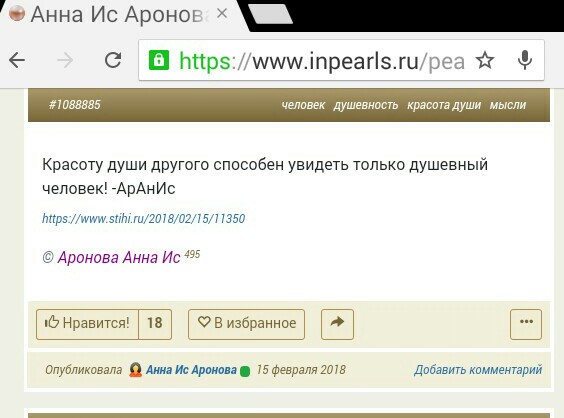Go back with the browser back arrow

[17, 60]
